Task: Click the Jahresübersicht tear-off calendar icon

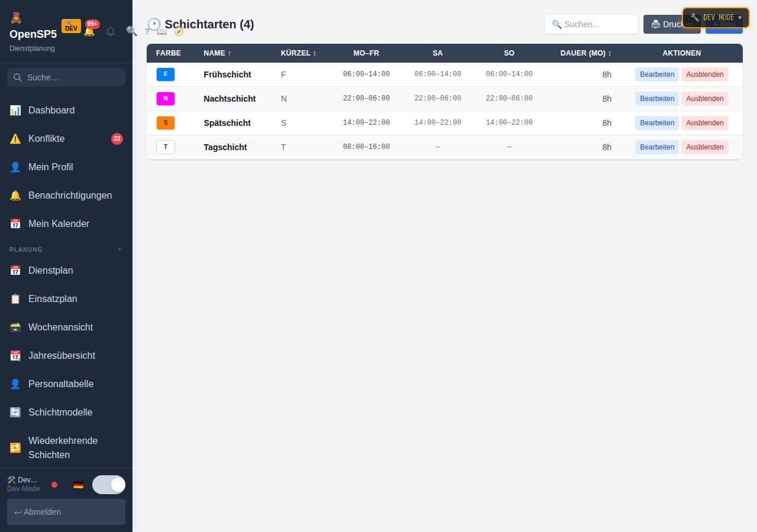Action: pos(15,355)
